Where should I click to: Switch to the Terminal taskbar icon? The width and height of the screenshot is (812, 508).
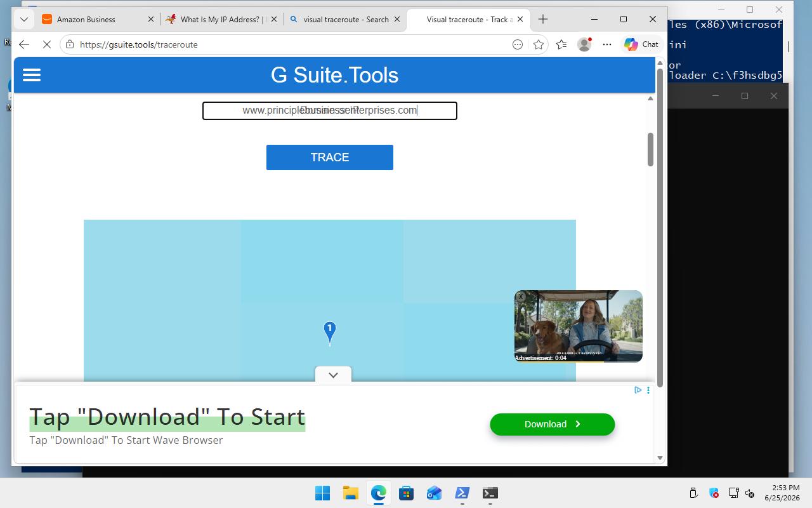coord(490,493)
